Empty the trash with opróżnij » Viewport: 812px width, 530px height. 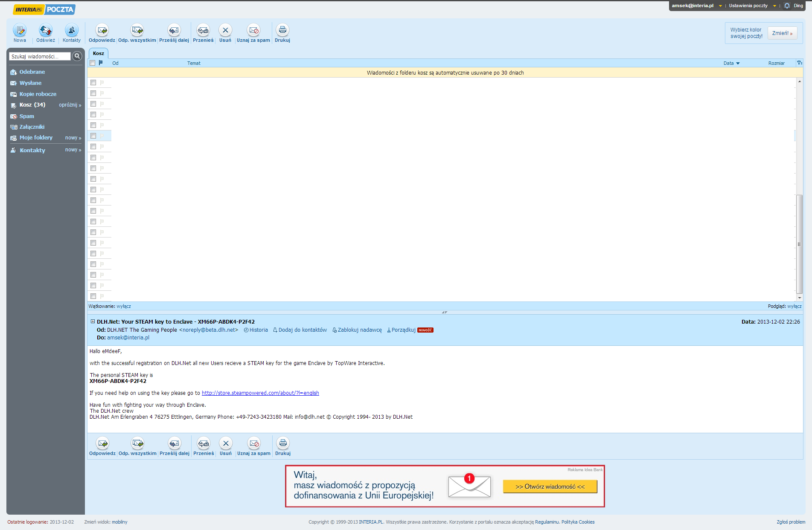coord(70,105)
